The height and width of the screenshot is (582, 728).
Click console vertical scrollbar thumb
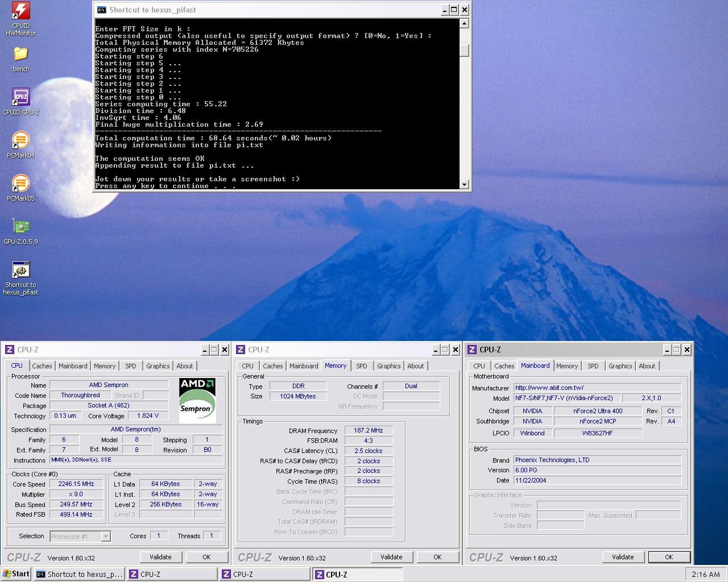[x=464, y=51]
